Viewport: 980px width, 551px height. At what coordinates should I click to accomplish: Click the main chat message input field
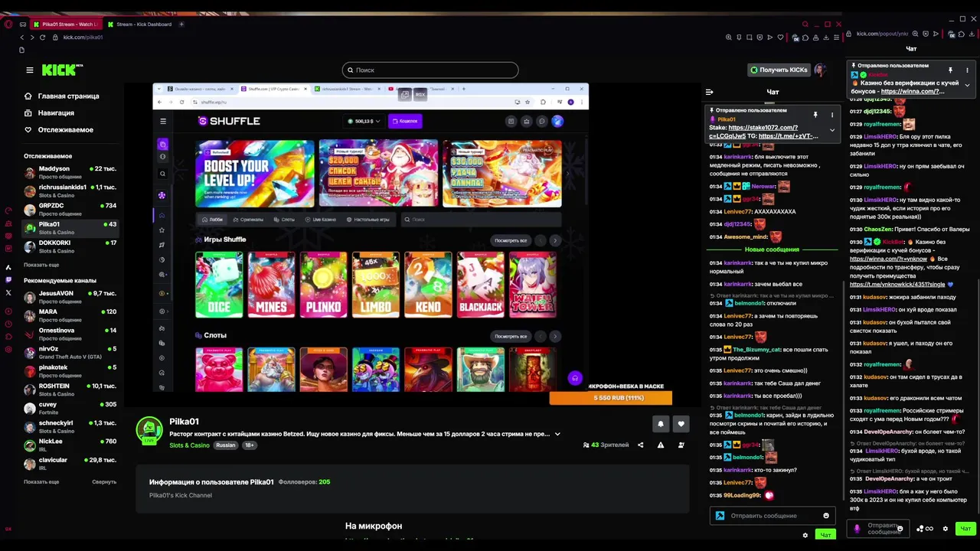coord(772,516)
